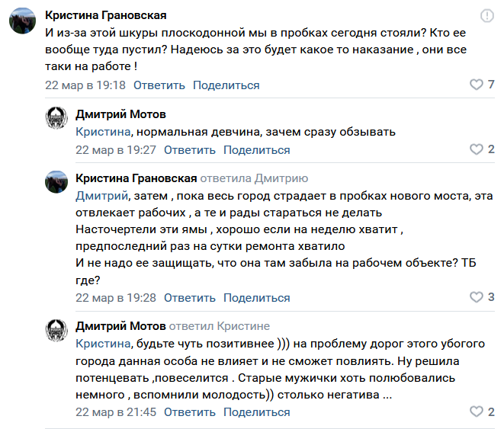
Task: Like the 21:45 reply with heart
Action: click(x=476, y=411)
